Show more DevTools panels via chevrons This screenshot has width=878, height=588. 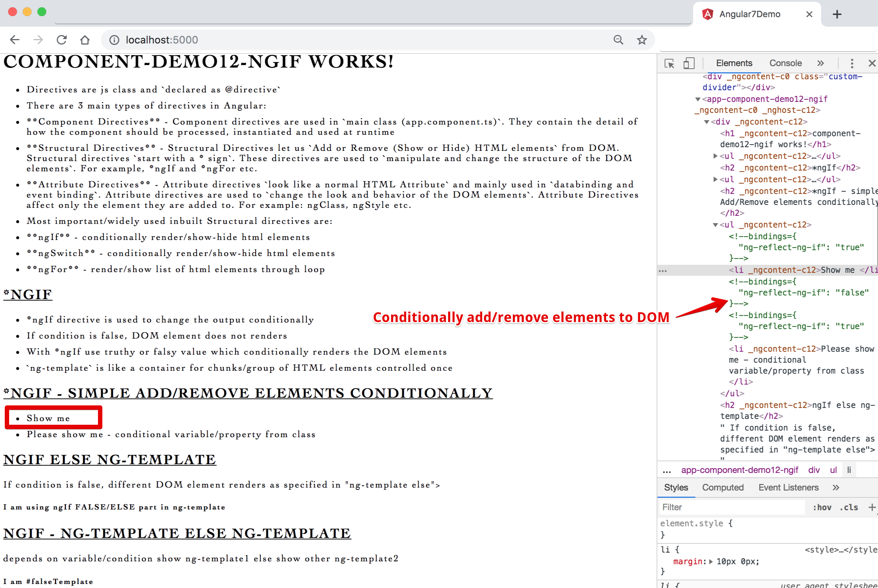tap(820, 63)
